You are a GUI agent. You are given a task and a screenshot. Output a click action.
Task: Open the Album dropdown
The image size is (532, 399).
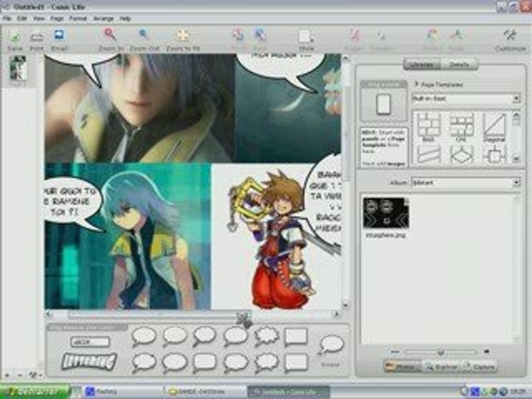[x=465, y=182]
